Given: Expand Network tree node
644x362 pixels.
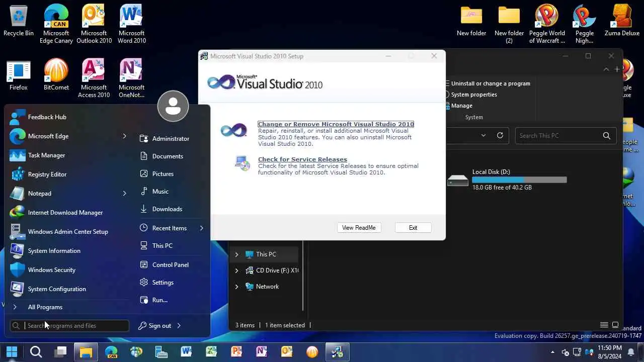Looking at the screenshot, I should (236, 287).
